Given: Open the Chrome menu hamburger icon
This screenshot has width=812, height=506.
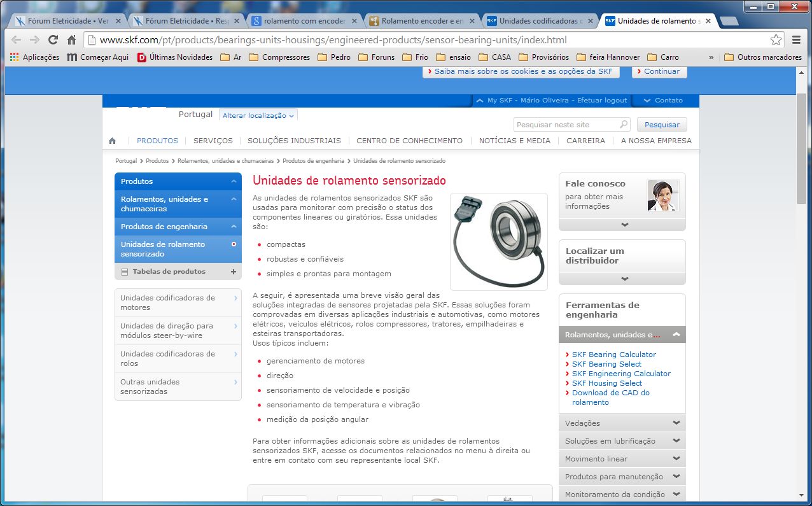Looking at the screenshot, I should point(796,39).
